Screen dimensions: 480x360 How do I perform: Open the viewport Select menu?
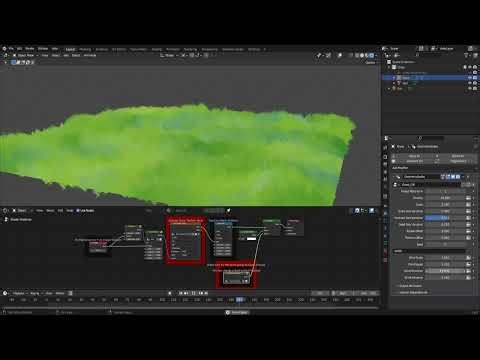tap(56, 55)
